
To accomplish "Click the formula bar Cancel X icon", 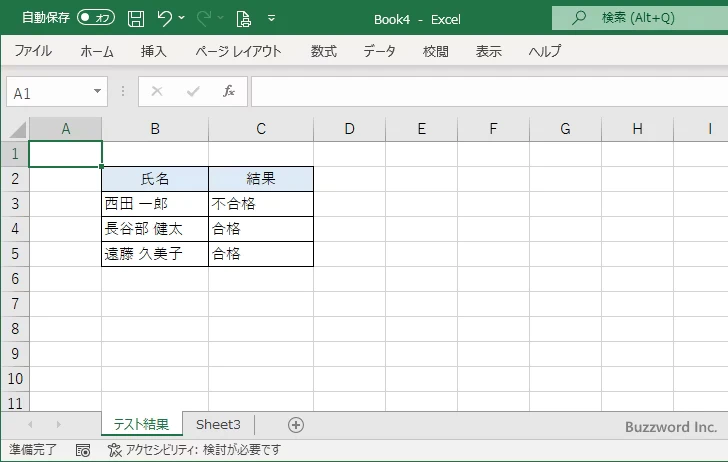I will tap(157, 91).
